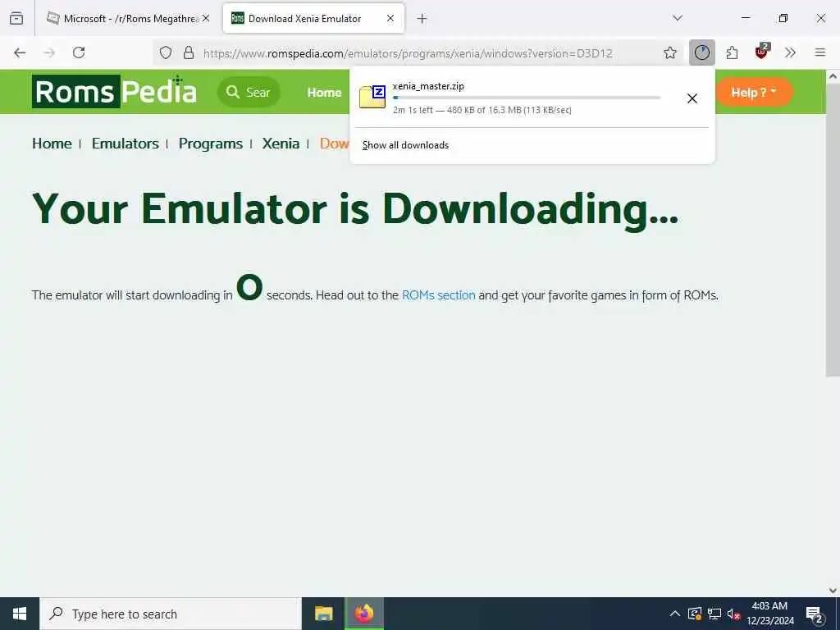The image size is (840, 630).
Task: Click the page vertical scrollbar thumb
Action: point(833,231)
